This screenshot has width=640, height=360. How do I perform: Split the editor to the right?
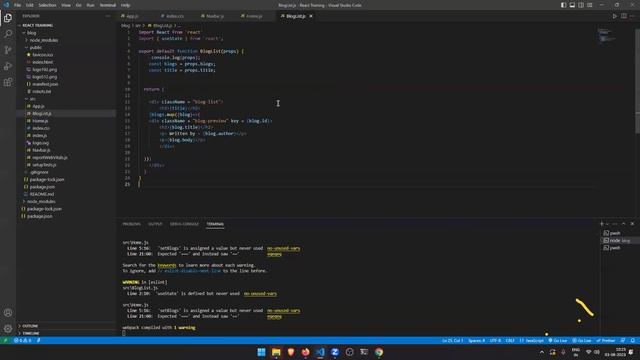624,16
